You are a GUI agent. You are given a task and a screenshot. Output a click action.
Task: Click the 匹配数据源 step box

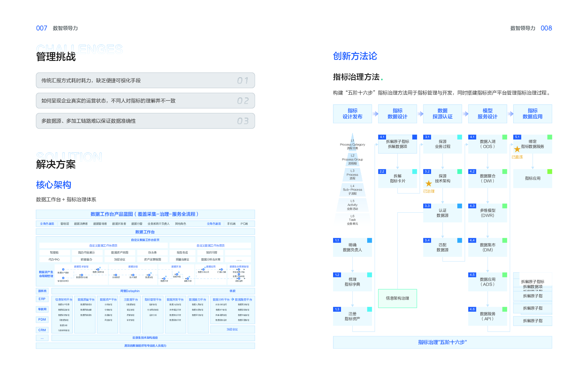[x=443, y=247]
